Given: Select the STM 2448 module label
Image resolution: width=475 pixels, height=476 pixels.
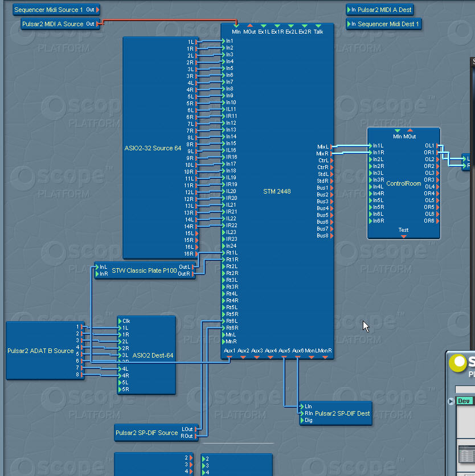Looking at the screenshot, I should pyautogui.click(x=277, y=191).
